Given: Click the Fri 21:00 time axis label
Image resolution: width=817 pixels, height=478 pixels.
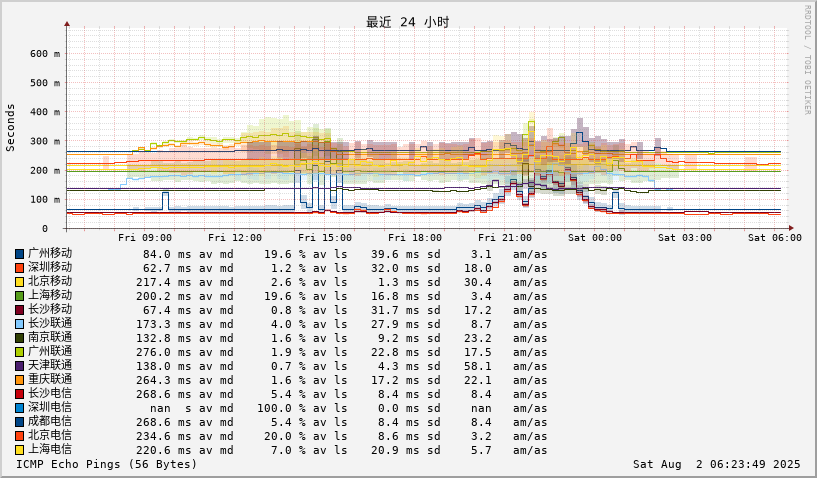Looking at the screenshot, I should (x=505, y=238).
